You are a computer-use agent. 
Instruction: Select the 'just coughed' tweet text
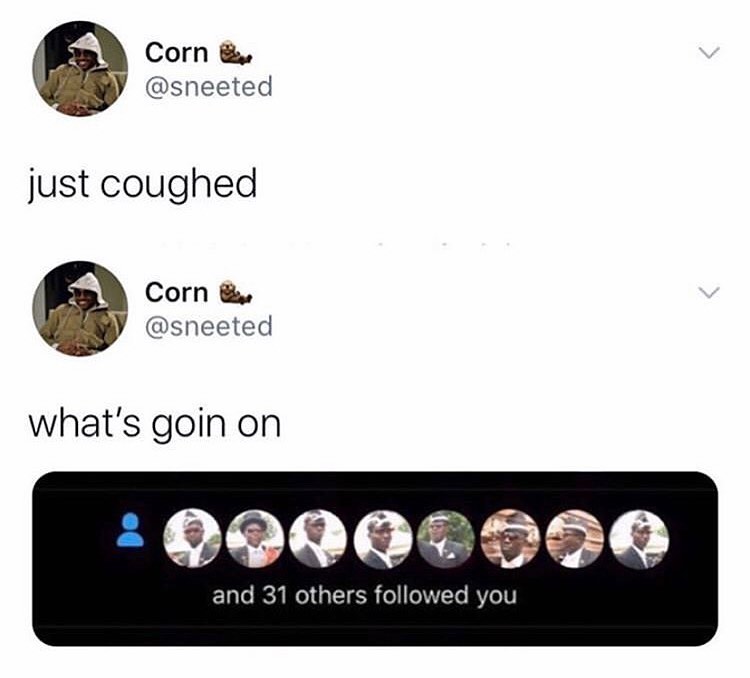[x=143, y=185]
